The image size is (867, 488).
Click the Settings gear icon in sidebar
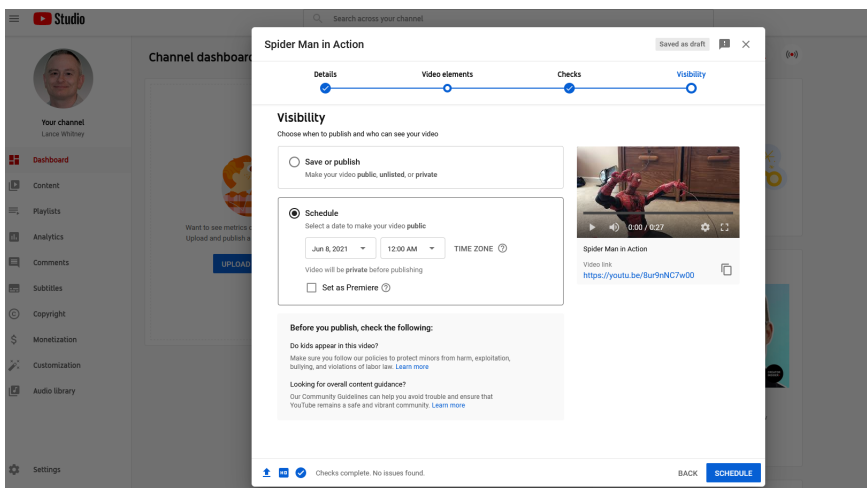click(x=14, y=469)
